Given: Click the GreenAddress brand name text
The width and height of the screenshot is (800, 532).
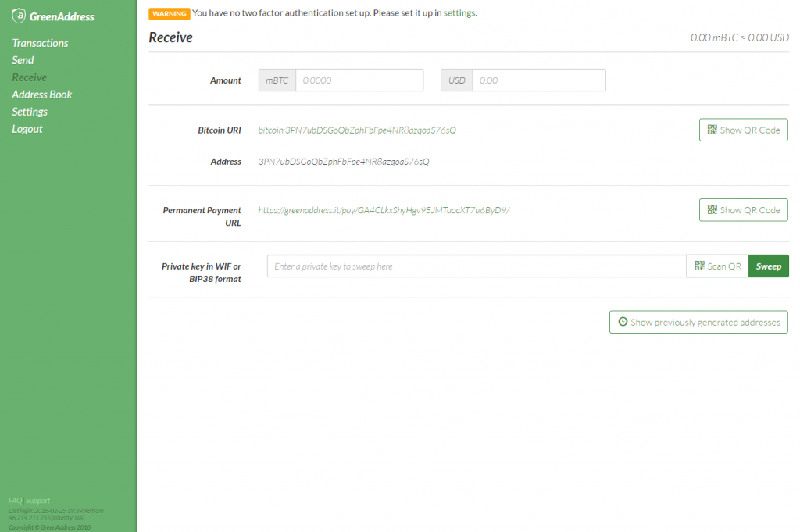Looking at the screenshot, I should [x=62, y=17].
